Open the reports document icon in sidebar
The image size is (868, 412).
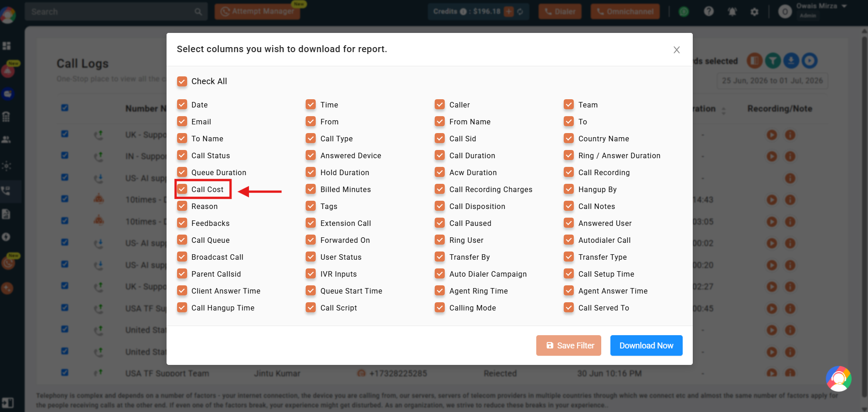tap(6, 214)
